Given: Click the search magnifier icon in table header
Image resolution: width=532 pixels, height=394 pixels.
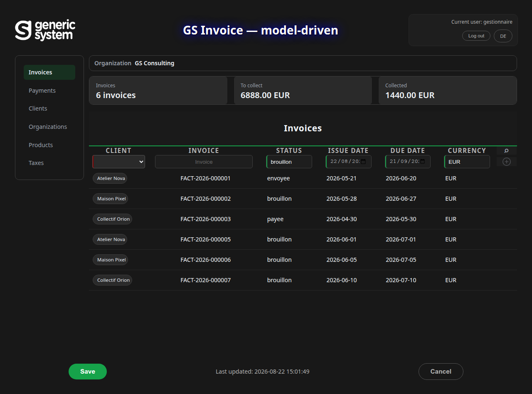Looking at the screenshot, I should [x=507, y=150].
